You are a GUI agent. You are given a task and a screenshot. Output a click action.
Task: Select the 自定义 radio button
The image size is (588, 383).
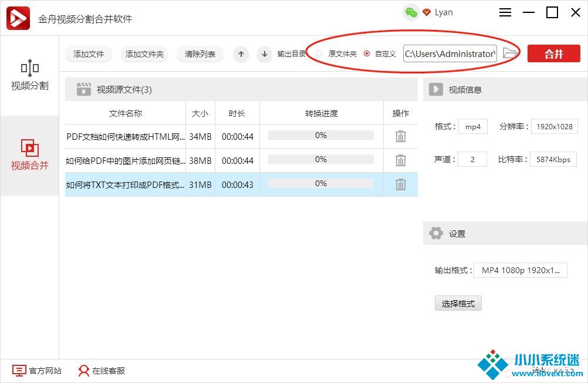pos(367,54)
